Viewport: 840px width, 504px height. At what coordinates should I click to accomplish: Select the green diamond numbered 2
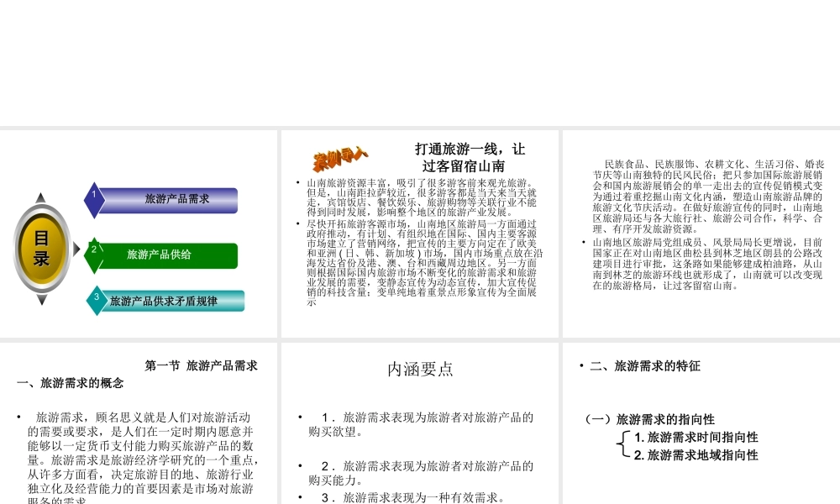point(94,256)
